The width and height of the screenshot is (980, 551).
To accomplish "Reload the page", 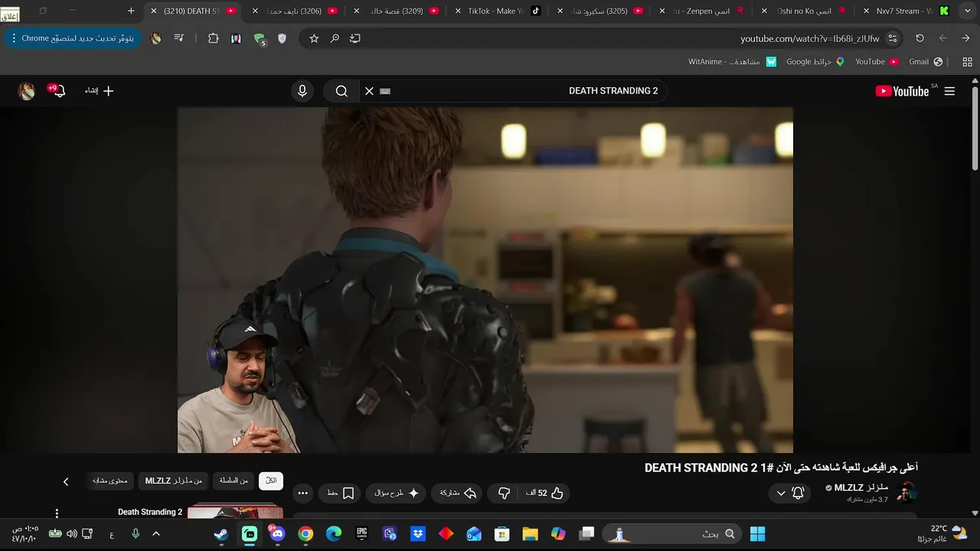I will click(x=920, y=38).
